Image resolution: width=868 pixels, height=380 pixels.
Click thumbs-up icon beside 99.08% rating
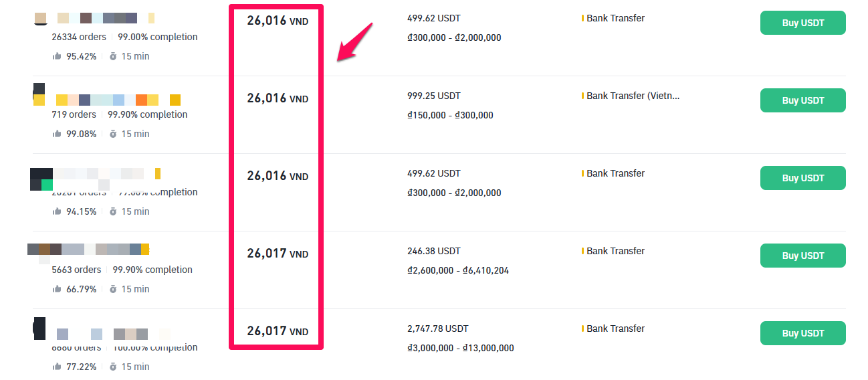(57, 134)
